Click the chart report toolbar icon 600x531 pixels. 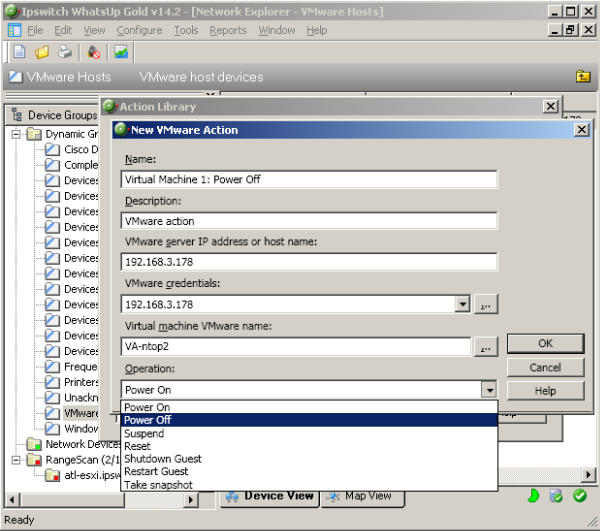121,52
